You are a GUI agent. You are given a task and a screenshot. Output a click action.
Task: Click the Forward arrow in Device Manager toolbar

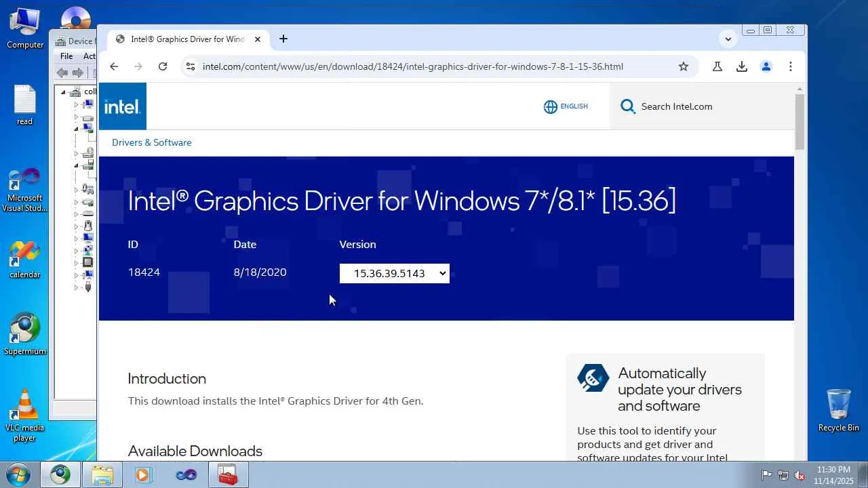79,73
